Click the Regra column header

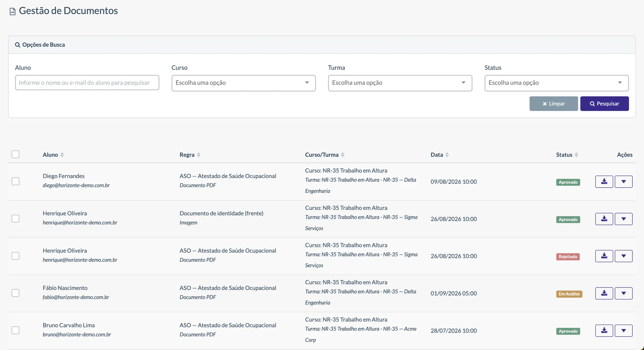click(187, 155)
